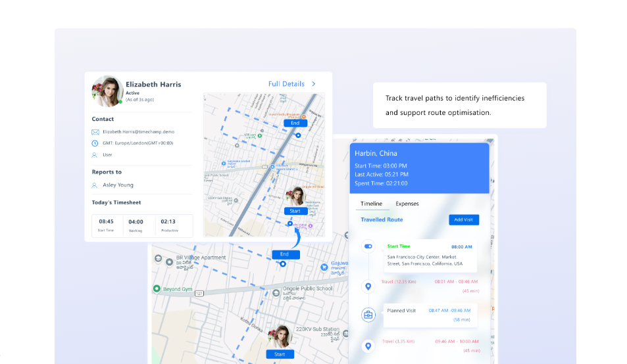Image resolution: width=627 pixels, height=364 pixels.
Task: Click the Start label on large map
Action: point(280,354)
